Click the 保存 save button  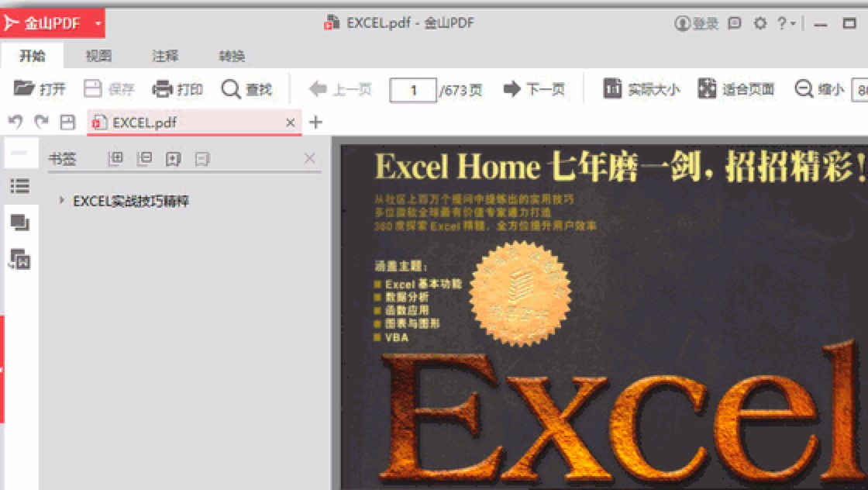pos(109,88)
